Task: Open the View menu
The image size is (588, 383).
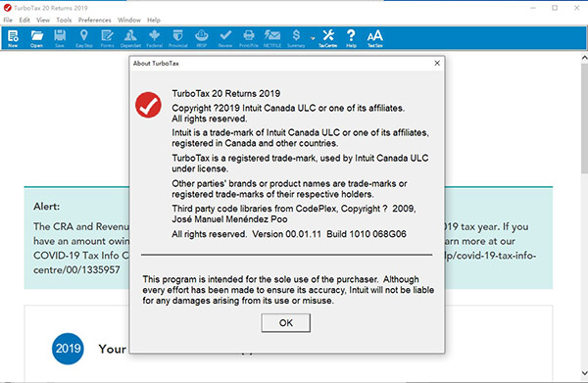Action: 43,20
